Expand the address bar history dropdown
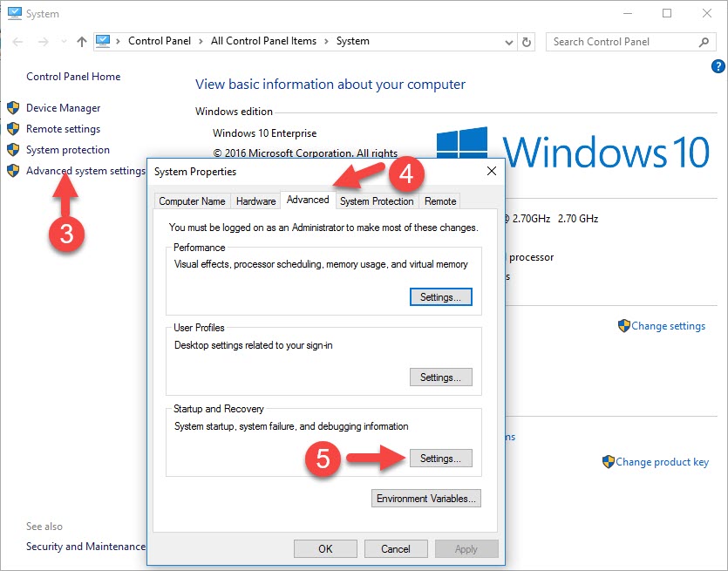The image size is (728, 571). point(509,42)
